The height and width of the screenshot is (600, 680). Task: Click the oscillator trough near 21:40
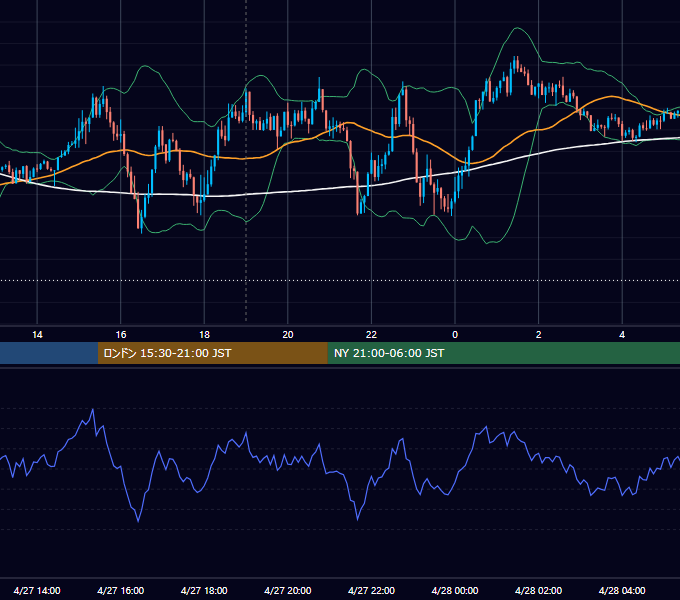(358, 519)
